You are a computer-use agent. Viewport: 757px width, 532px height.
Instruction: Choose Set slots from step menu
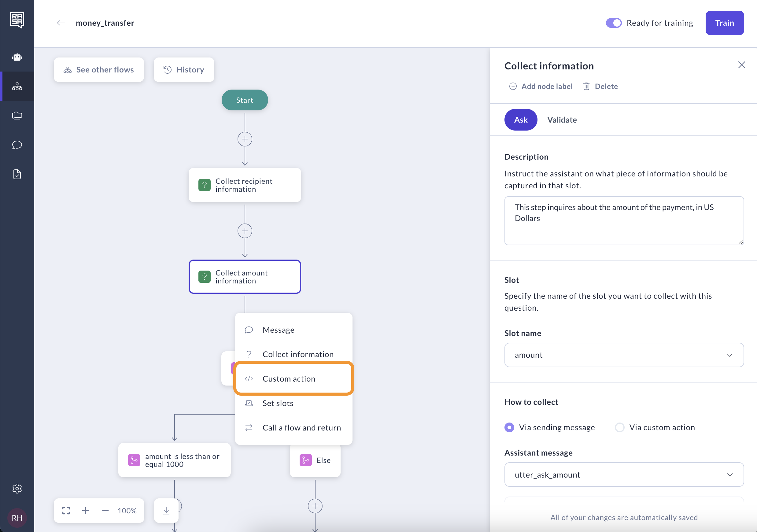(x=278, y=403)
